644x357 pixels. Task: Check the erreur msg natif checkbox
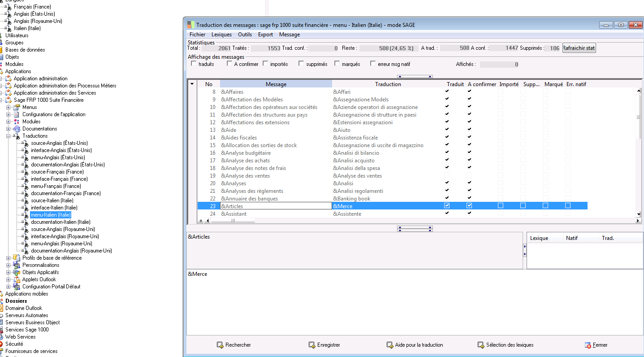coord(373,64)
